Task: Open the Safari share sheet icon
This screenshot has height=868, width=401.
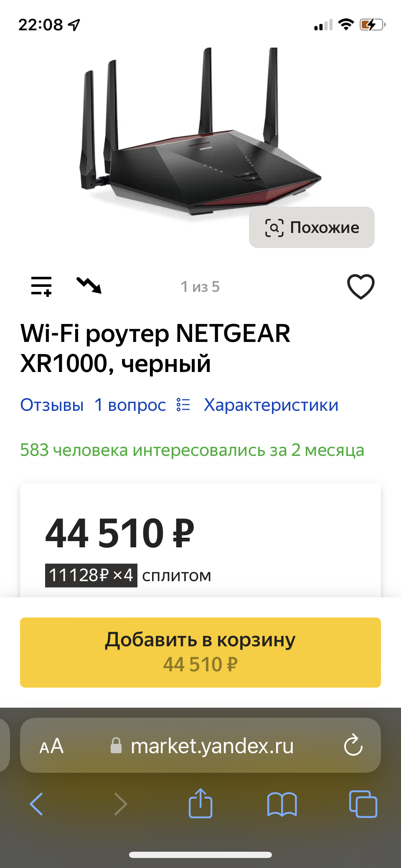Action: pos(200,803)
